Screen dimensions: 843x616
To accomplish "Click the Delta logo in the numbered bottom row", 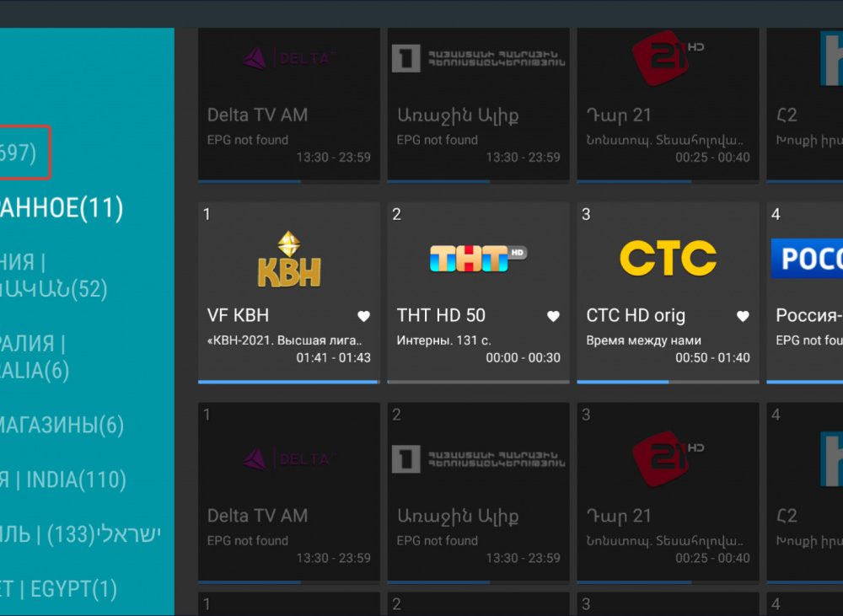I will (289, 459).
